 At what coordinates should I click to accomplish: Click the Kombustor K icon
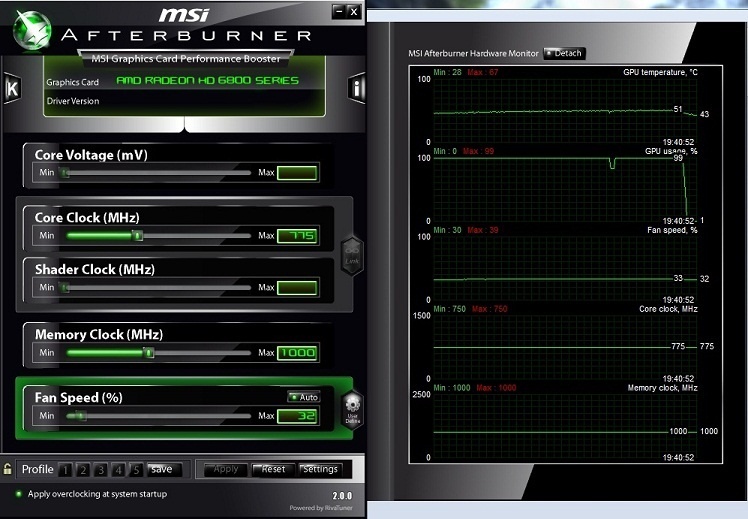click(12, 88)
